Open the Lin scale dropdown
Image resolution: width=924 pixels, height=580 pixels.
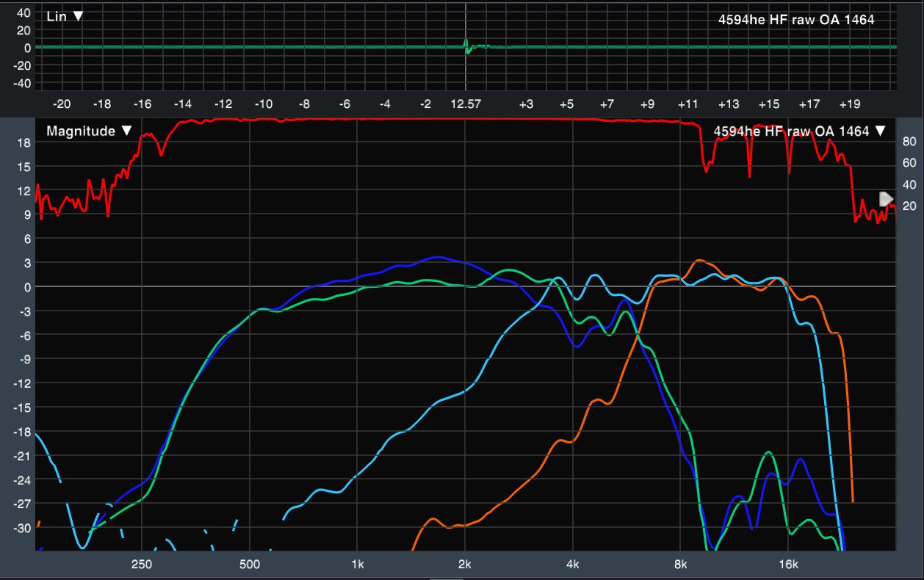point(65,16)
